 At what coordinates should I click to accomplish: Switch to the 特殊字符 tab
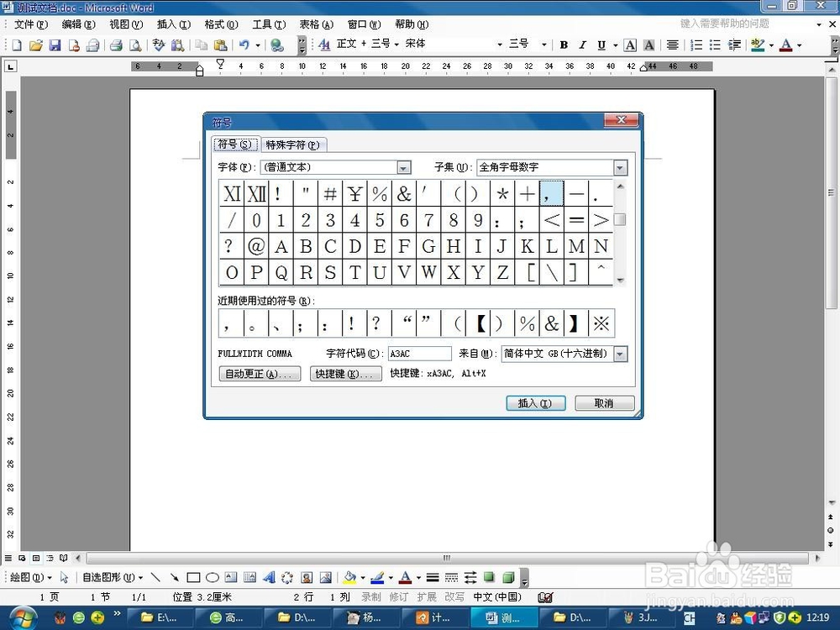292,145
